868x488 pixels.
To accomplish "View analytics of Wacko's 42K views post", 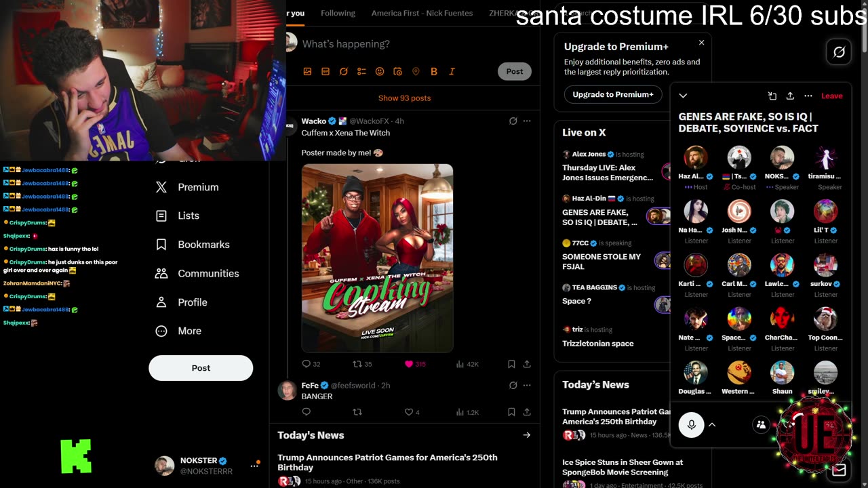I will click(467, 364).
